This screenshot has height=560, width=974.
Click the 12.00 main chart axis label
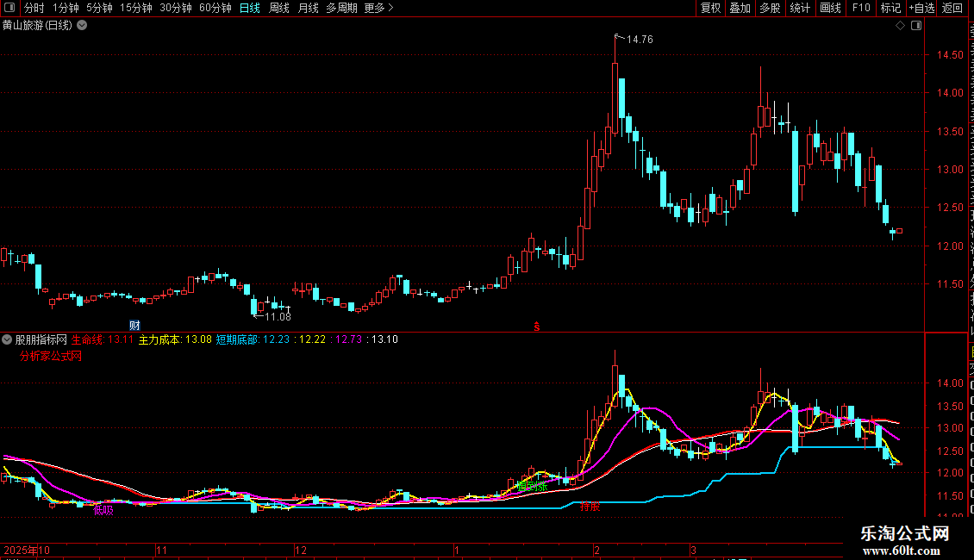coord(950,246)
